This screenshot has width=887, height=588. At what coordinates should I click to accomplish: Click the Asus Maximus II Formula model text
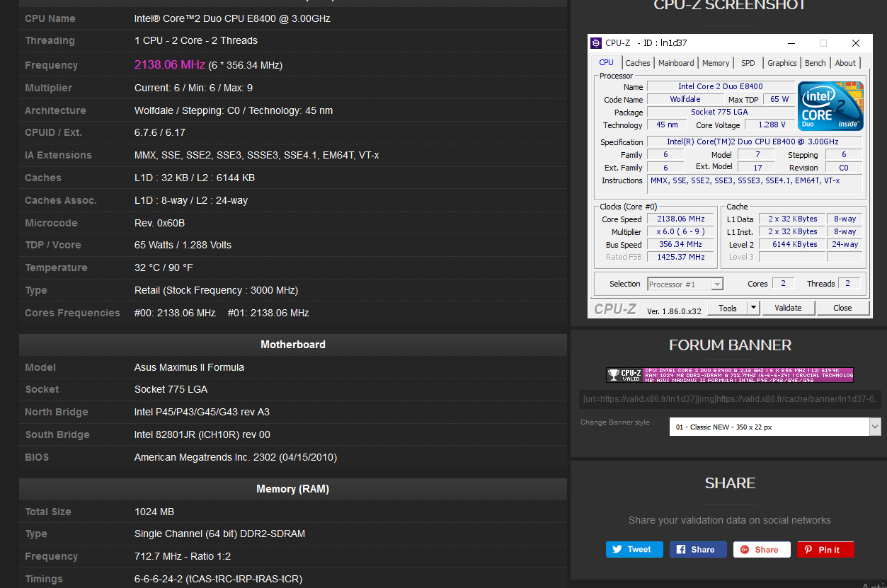[x=189, y=367]
